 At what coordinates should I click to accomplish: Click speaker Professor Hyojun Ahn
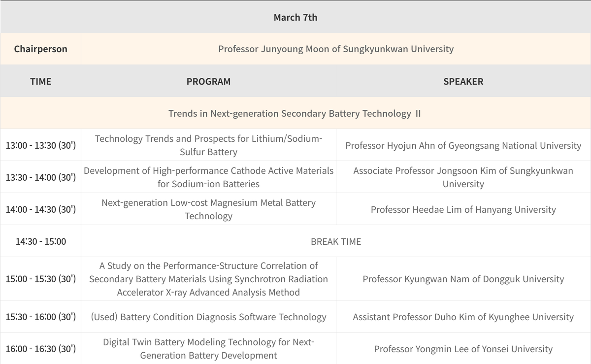click(463, 145)
